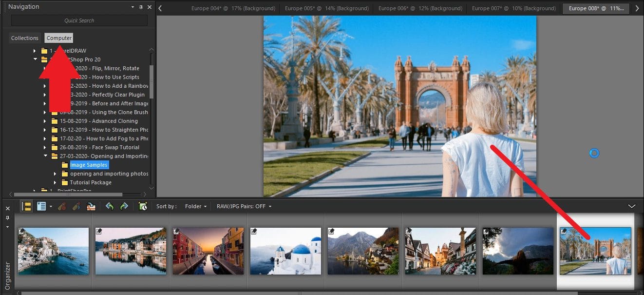Open the calendar search icon
This screenshot has height=295, width=644.
[x=143, y=206]
